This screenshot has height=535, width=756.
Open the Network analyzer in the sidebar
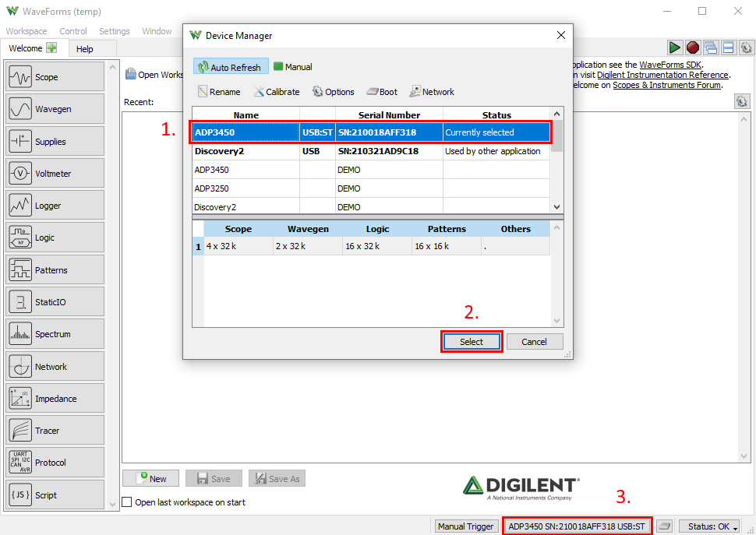(x=55, y=367)
